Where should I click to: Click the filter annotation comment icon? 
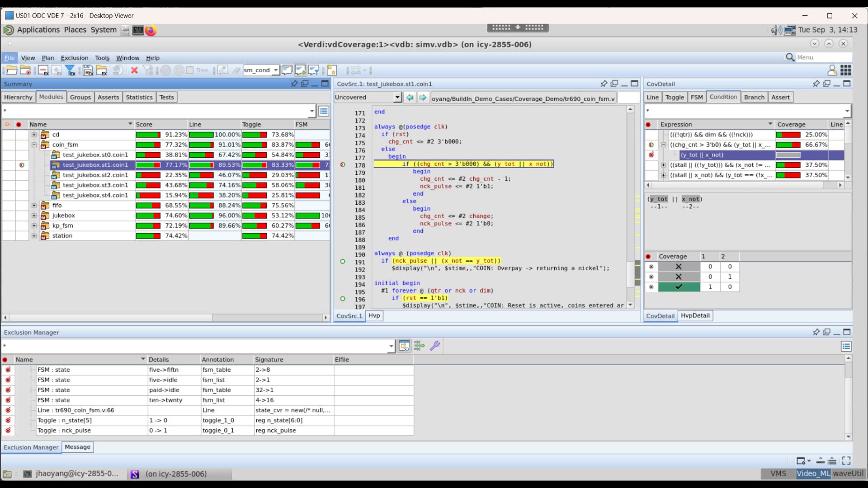(314, 70)
